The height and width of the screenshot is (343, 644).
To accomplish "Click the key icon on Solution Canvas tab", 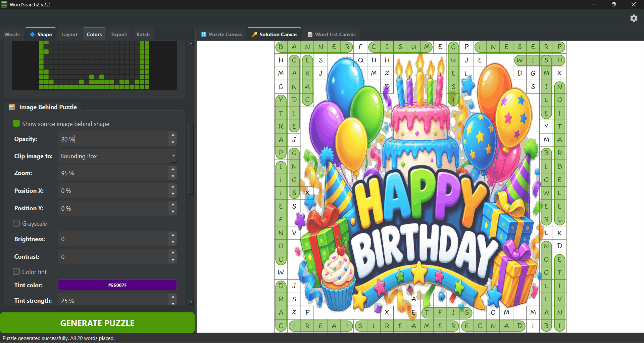I will tap(254, 34).
